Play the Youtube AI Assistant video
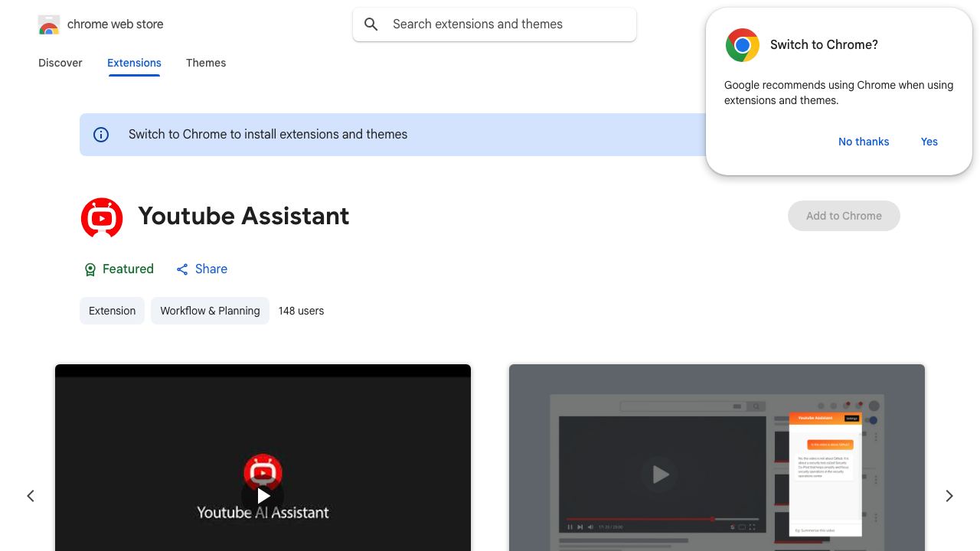Image resolution: width=980 pixels, height=551 pixels. [x=263, y=496]
